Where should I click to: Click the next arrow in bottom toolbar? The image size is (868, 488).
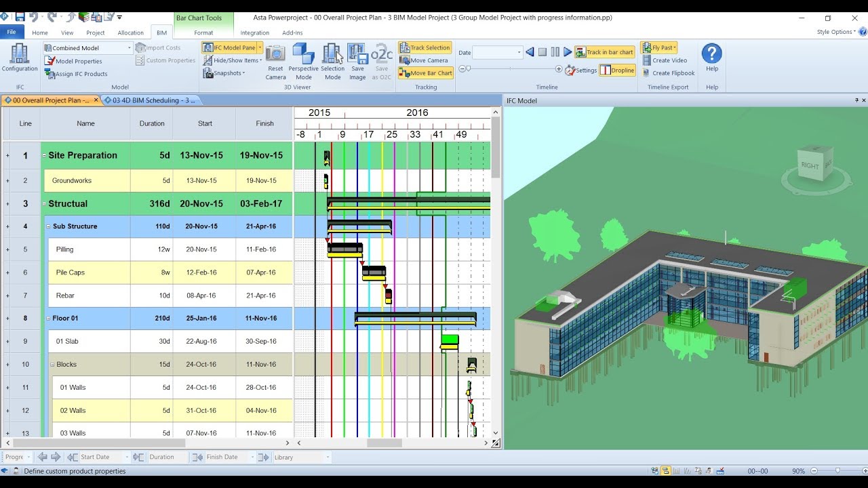point(56,457)
